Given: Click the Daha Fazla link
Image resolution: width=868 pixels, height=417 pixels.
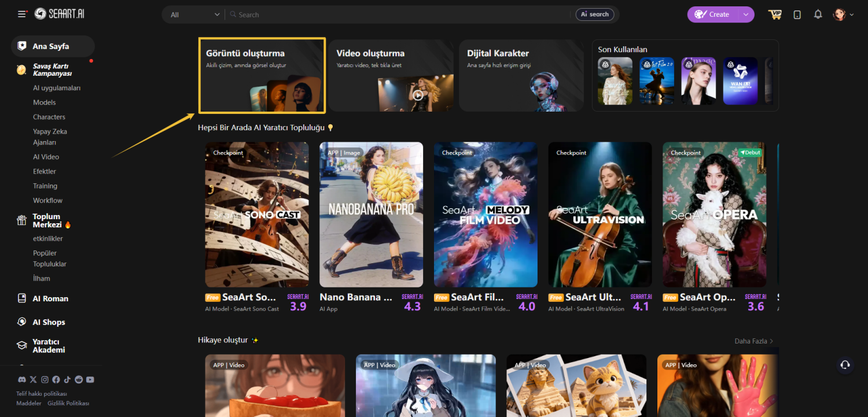Looking at the screenshot, I should [753, 341].
